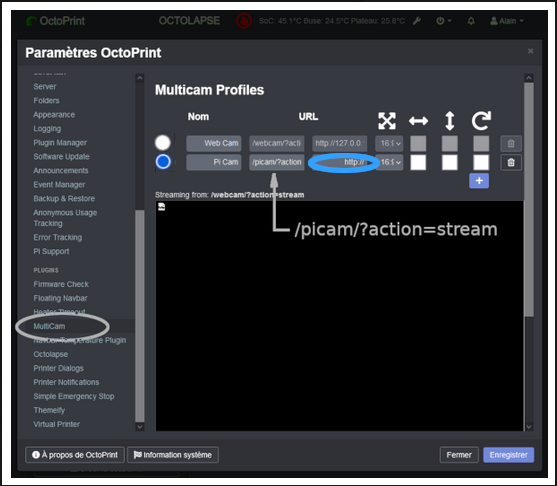Edit the /picam/?action stream URL field
557x486 pixels.
(x=276, y=162)
